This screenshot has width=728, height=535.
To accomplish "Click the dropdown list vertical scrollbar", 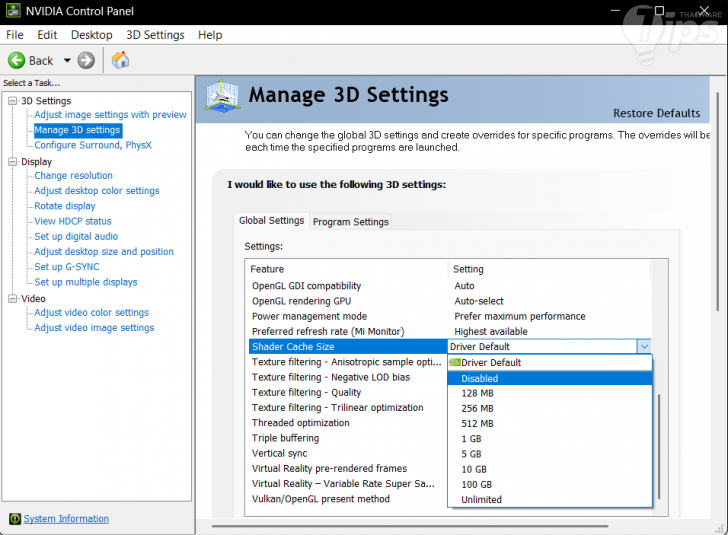I will click(x=659, y=446).
